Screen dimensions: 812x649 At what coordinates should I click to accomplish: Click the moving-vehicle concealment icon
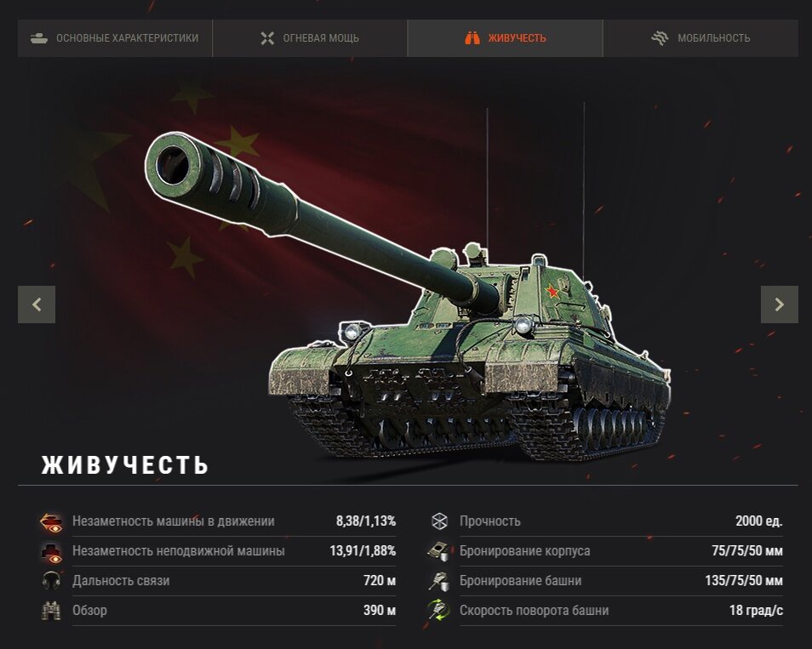click(51, 521)
